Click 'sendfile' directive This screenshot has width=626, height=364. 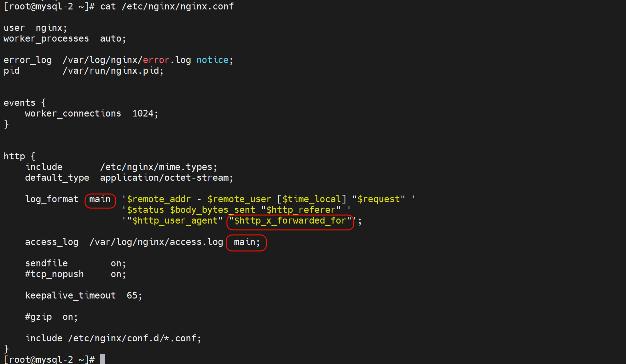46,263
